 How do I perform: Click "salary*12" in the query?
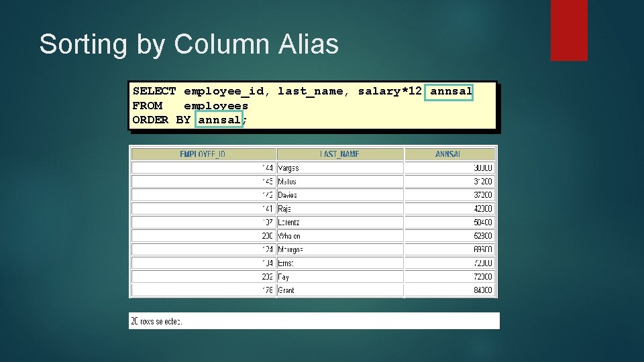pyautogui.click(x=390, y=91)
